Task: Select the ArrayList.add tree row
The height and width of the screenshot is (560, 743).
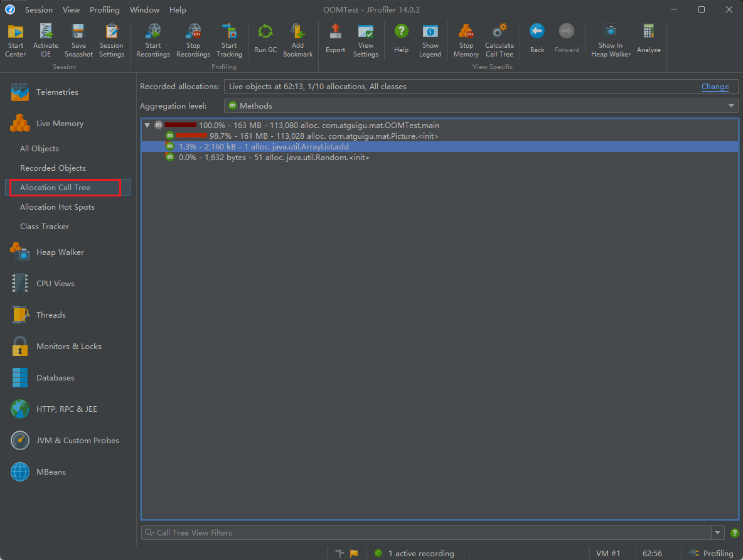Action: pyautogui.click(x=440, y=146)
